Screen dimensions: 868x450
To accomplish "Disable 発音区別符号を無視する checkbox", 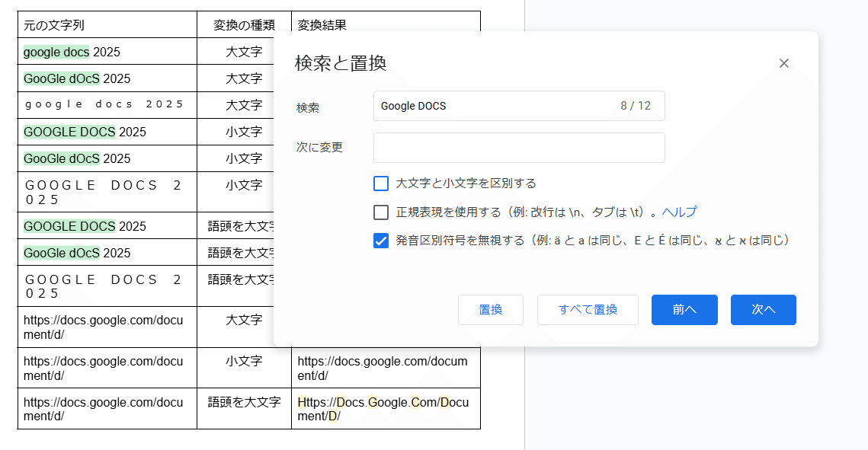I will (x=380, y=241).
